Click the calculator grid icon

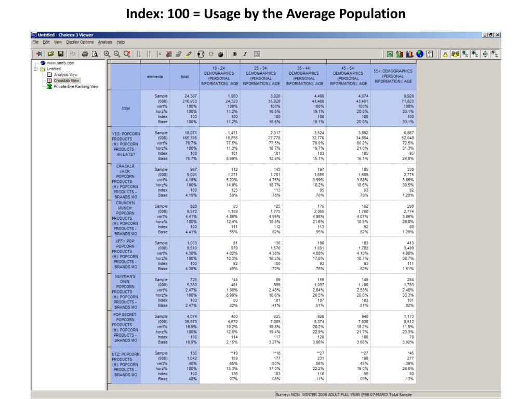430,54
